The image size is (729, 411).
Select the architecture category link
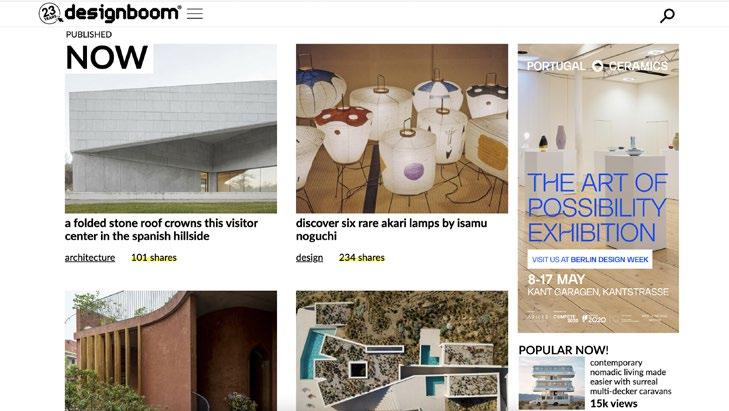tap(90, 258)
